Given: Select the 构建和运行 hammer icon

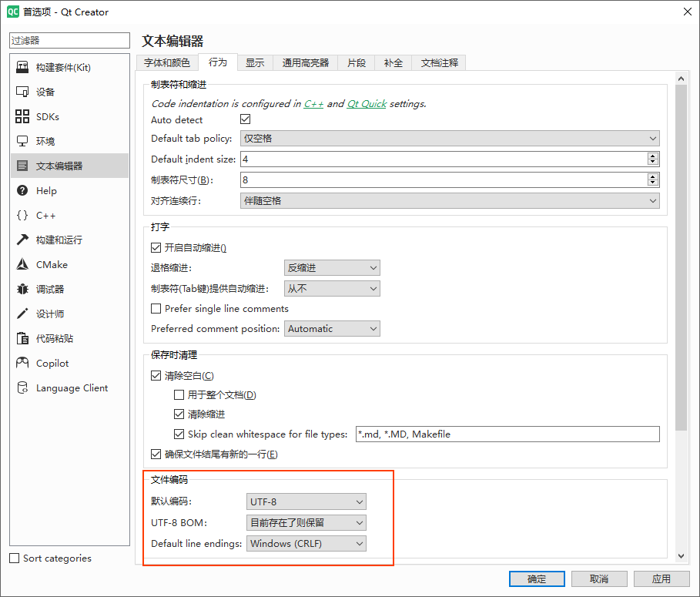Looking at the screenshot, I should 22,240.
